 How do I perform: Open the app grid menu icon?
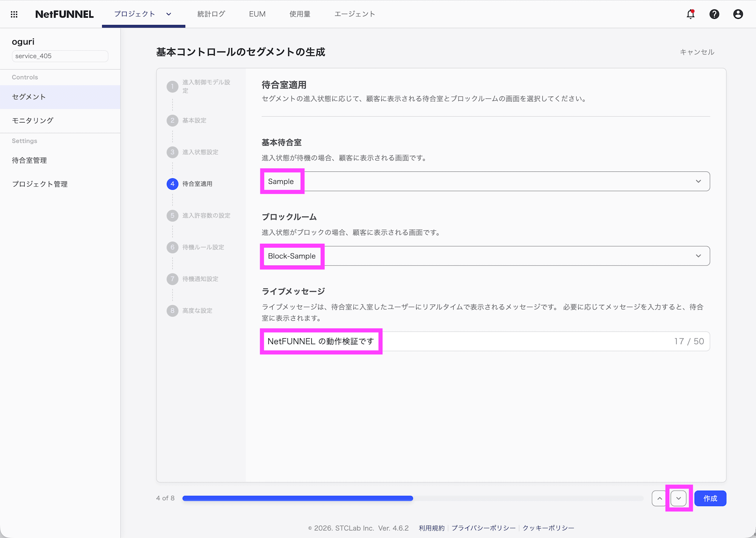[14, 14]
